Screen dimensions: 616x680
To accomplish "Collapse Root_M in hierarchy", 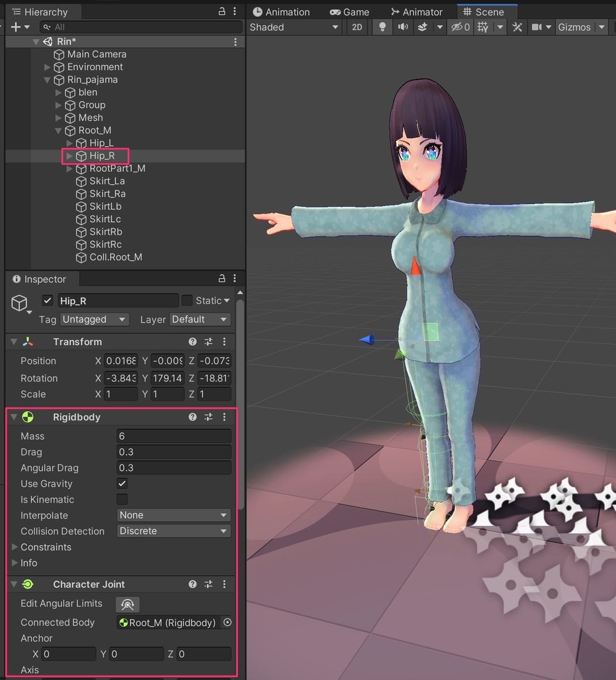I will [58, 130].
